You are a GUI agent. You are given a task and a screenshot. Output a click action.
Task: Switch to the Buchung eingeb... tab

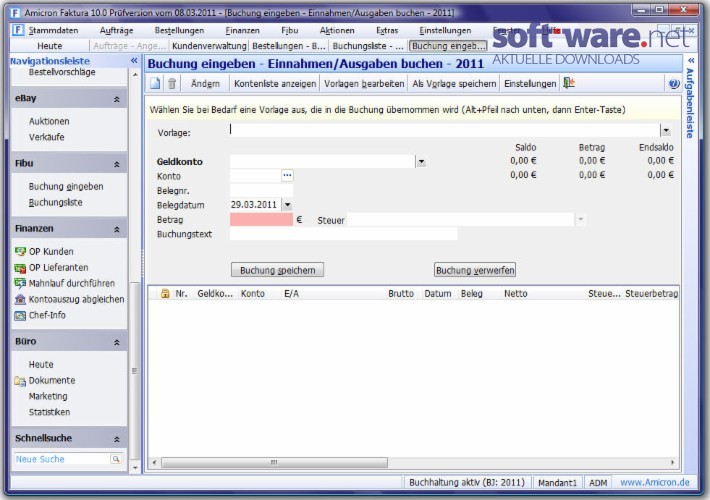[448, 46]
